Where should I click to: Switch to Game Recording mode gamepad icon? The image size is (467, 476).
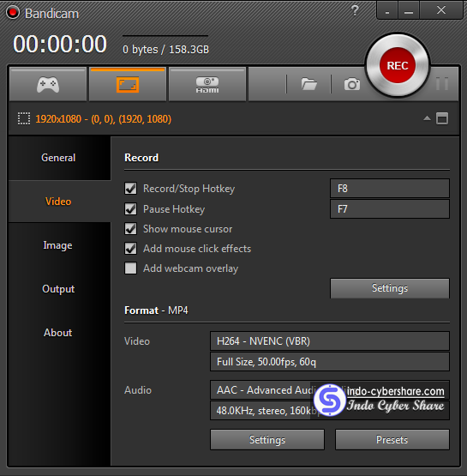(x=48, y=84)
